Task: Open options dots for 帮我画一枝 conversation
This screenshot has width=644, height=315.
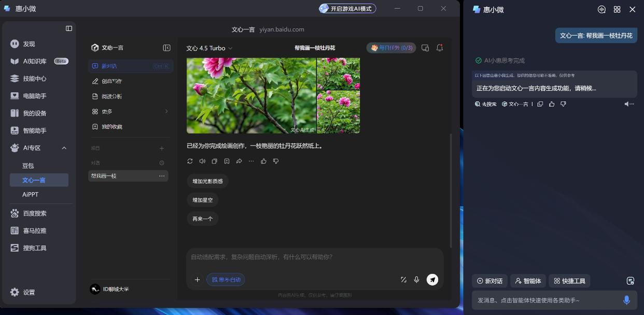Action: [x=162, y=176]
